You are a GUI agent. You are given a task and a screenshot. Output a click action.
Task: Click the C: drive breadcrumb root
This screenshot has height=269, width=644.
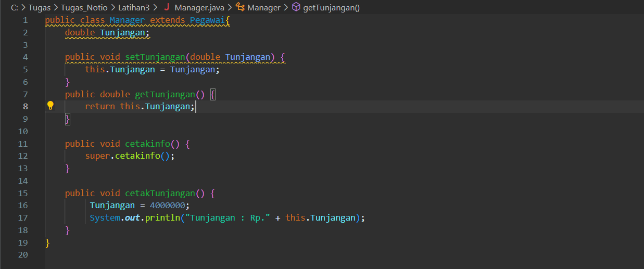point(15,7)
